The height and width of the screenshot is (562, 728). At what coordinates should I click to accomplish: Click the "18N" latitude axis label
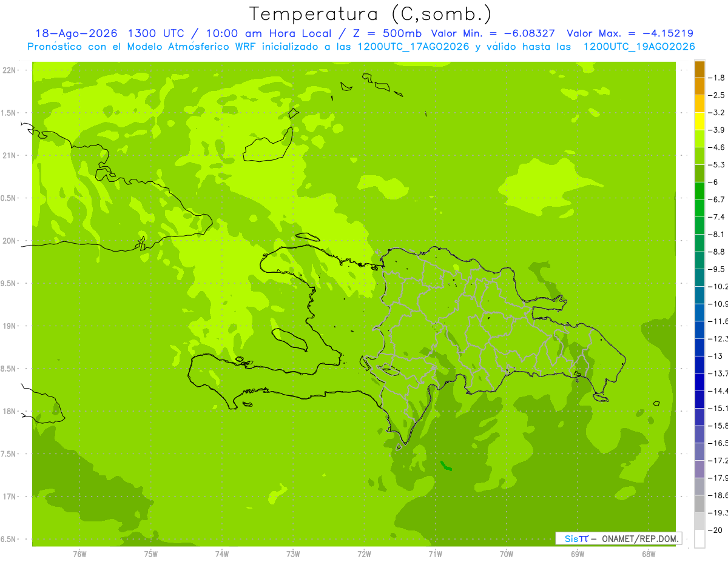(x=9, y=412)
